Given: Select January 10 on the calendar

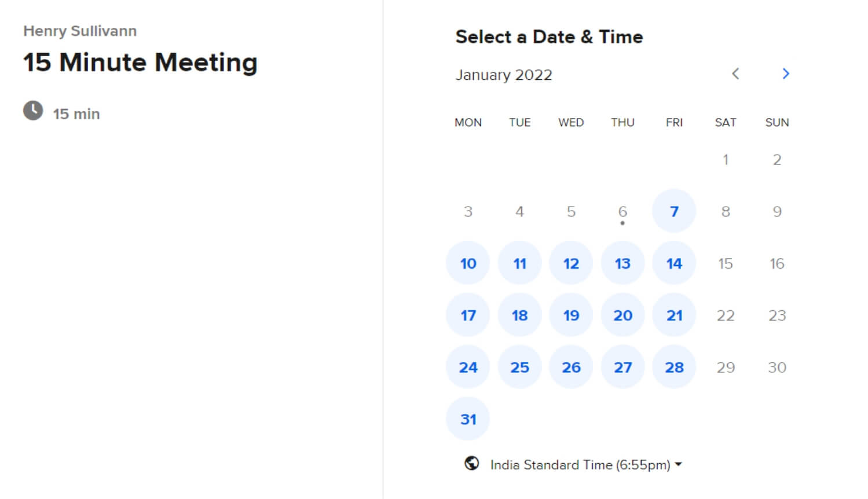Looking at the screenshot, I should coord(468,263).
